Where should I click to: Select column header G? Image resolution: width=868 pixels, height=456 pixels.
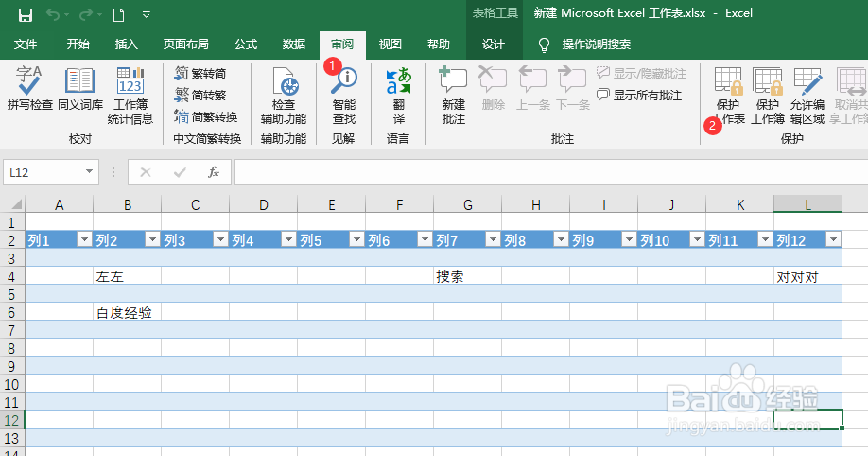tap(468, 204)
